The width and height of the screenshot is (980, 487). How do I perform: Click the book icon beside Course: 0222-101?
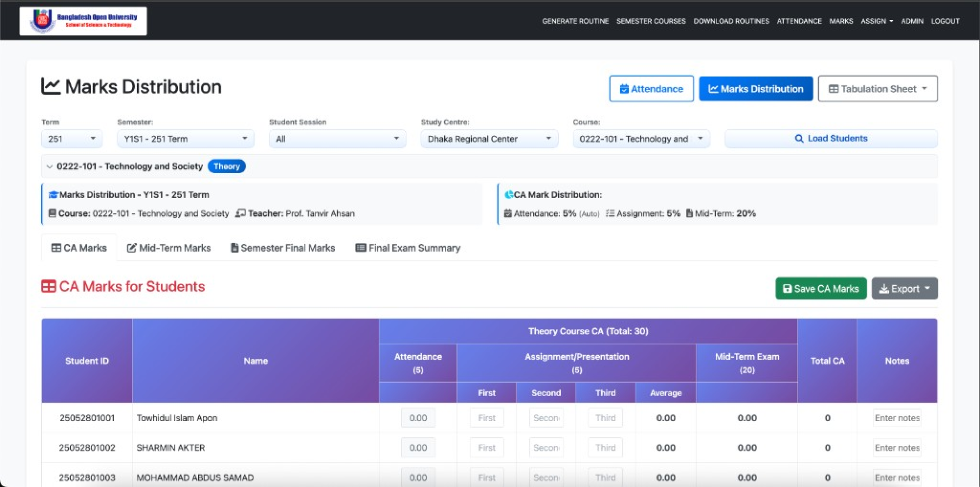coord(52,213)
